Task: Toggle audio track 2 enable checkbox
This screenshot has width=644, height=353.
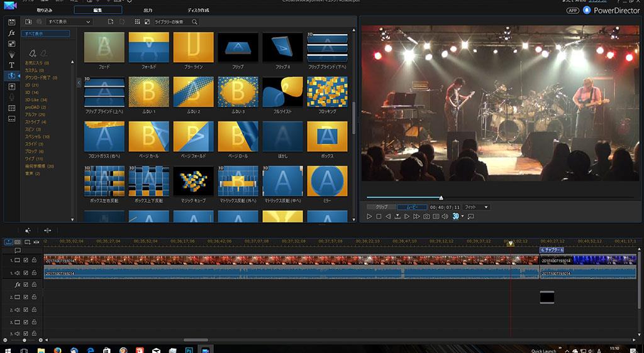Action: click(26, 310)
